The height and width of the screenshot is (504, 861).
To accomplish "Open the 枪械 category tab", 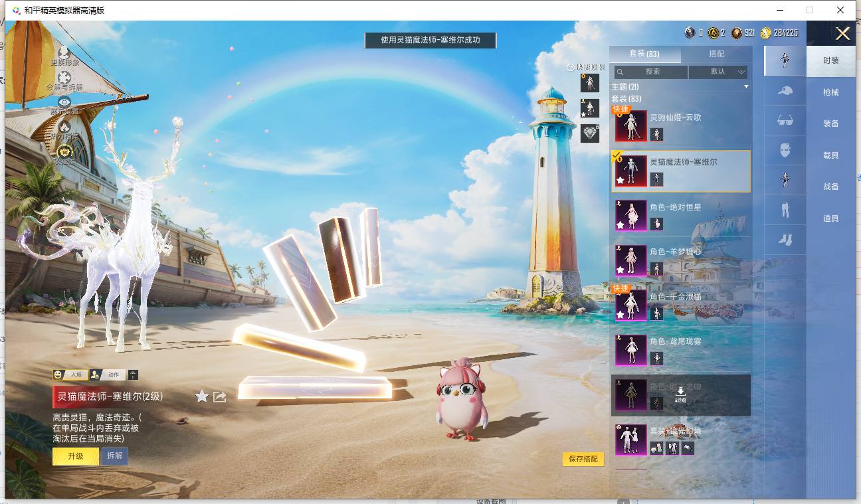I will (x=831, y=92).
